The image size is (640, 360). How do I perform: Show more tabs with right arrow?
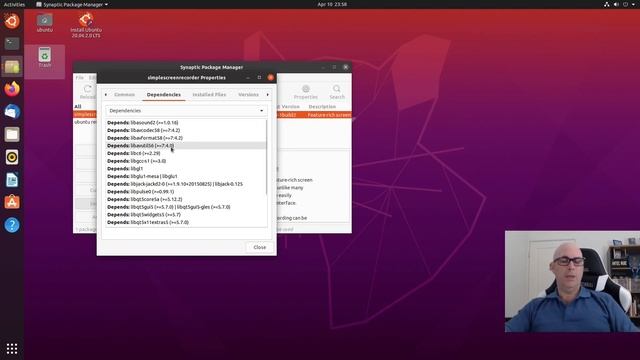click(x=268, y=95)
